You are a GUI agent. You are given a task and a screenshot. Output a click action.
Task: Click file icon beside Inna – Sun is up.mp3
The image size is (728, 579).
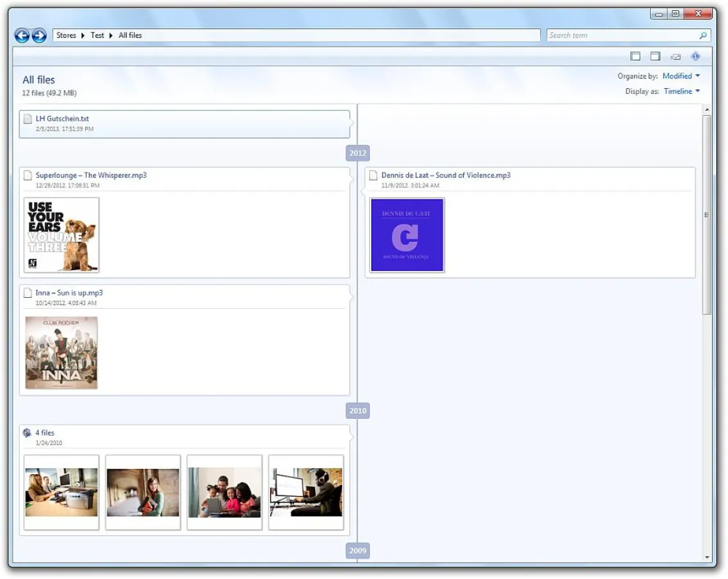pyautogui.click(x=28, y=293)
